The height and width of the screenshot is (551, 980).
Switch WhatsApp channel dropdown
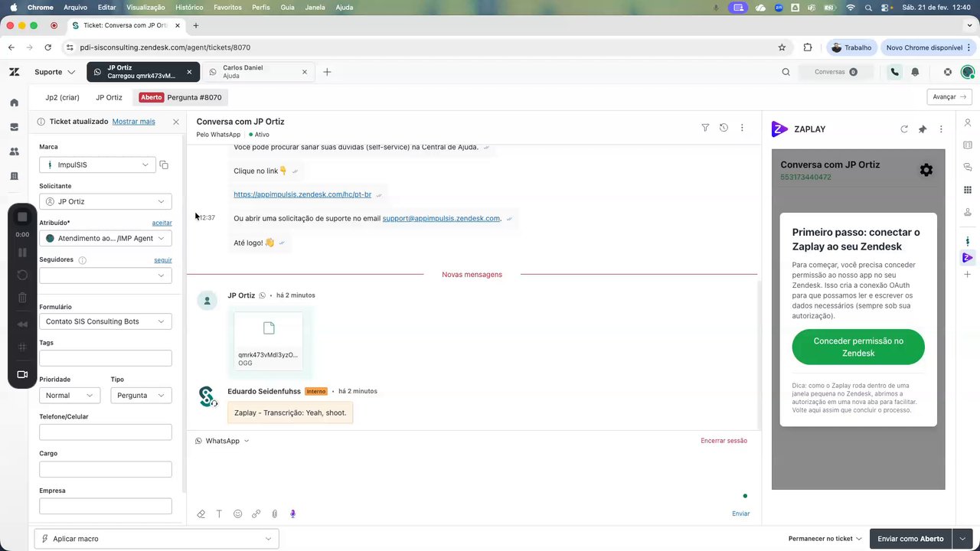tap(222, 441)
